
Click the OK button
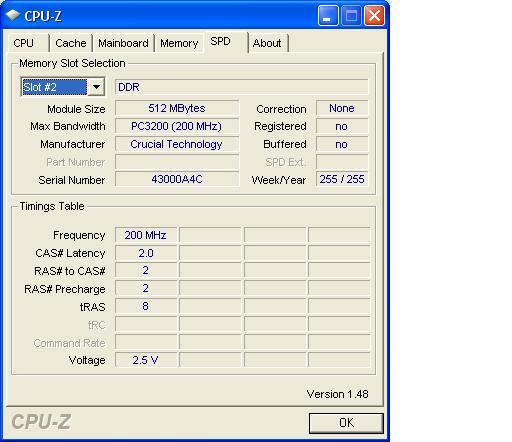pyautogui.click(x=346, y=423)
